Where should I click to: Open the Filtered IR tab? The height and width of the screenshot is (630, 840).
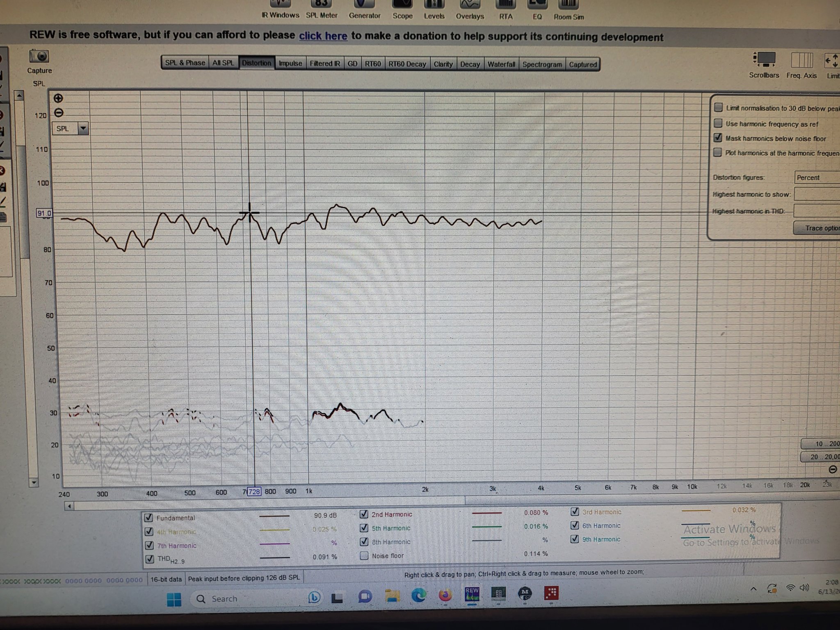coord(325,64)
